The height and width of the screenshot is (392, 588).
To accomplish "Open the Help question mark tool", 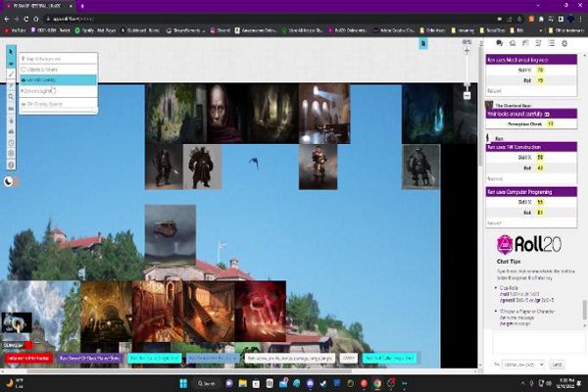I will click(x=11, y=165).
